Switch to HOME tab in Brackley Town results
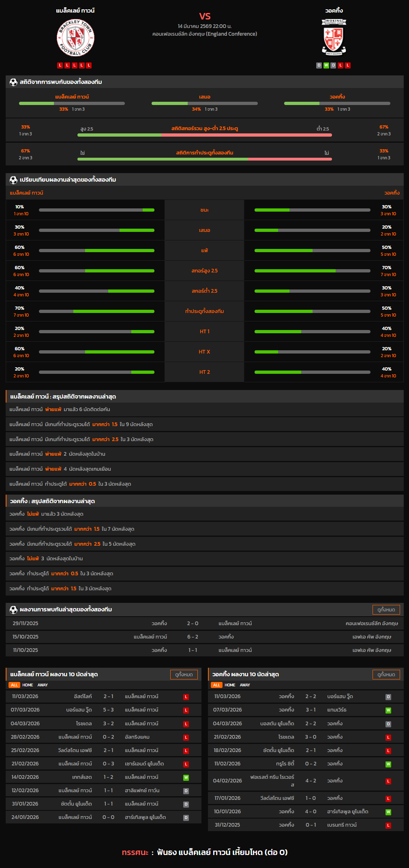 pos(28,685)
